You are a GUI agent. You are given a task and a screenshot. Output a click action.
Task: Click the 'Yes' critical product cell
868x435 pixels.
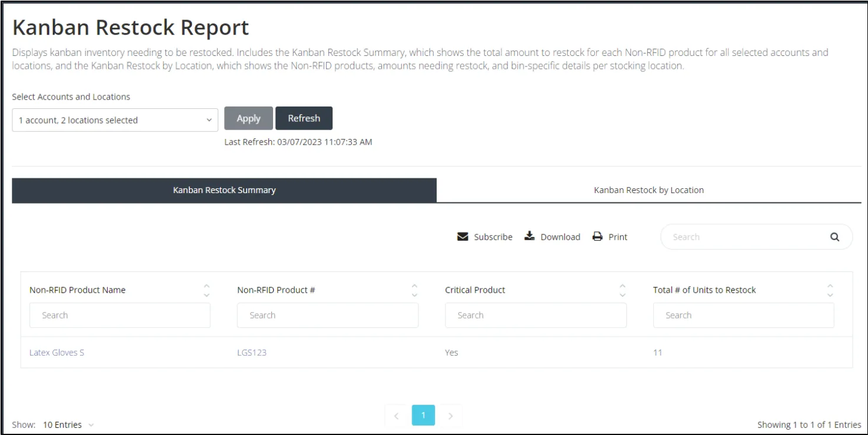pyautogui.click(x=451, y=353)
